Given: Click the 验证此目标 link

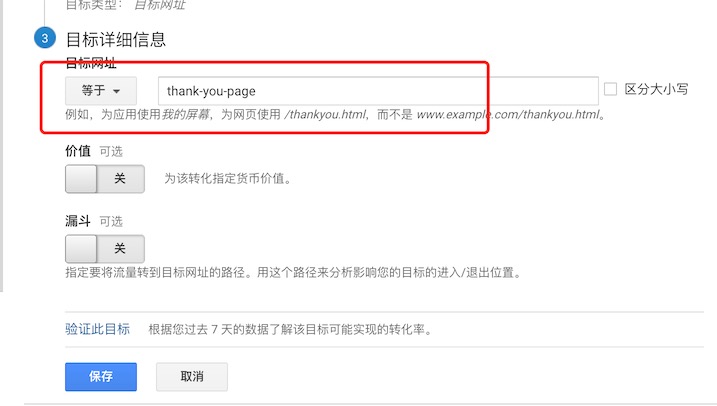Looking at the screenshot, I should [97, 329].
